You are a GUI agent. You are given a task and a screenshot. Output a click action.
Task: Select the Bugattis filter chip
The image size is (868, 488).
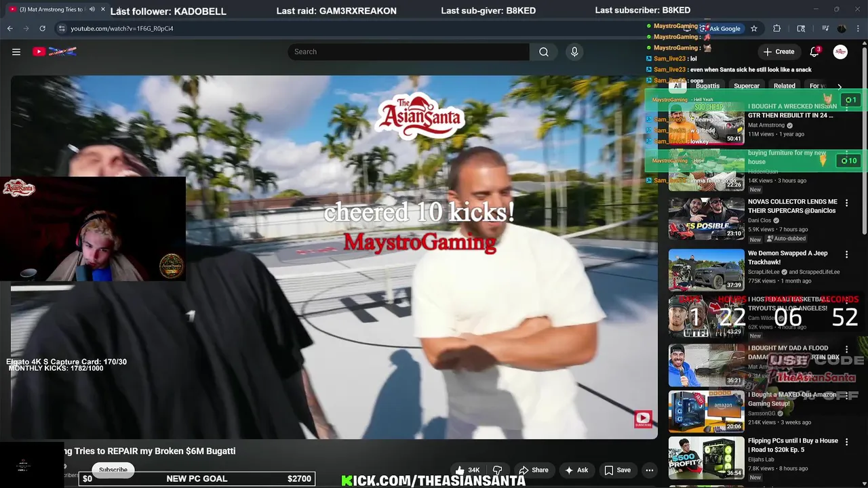click(707, 86)
